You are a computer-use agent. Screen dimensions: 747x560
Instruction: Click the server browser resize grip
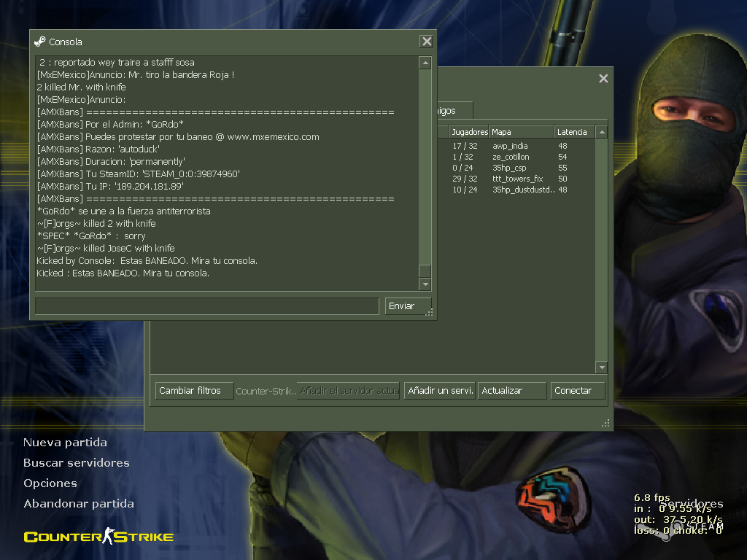point(605,423)
